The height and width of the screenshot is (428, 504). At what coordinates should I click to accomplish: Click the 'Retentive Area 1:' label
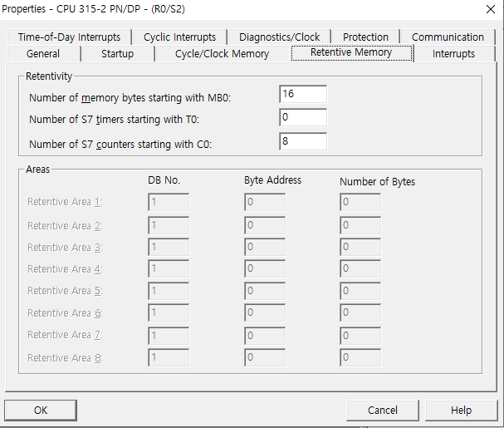(65, 202)
